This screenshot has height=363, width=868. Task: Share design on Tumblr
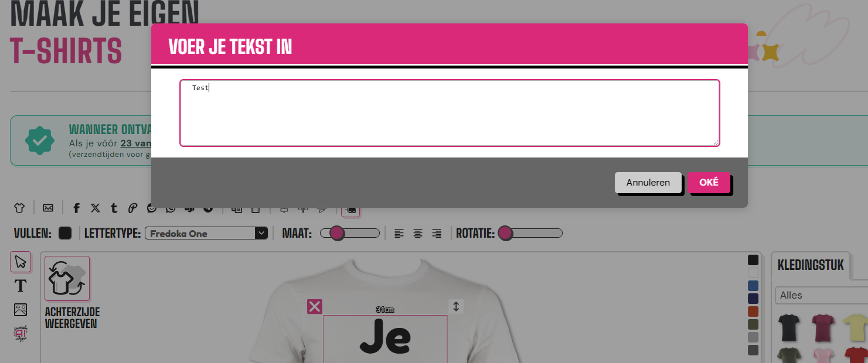[x=114, y=208]
